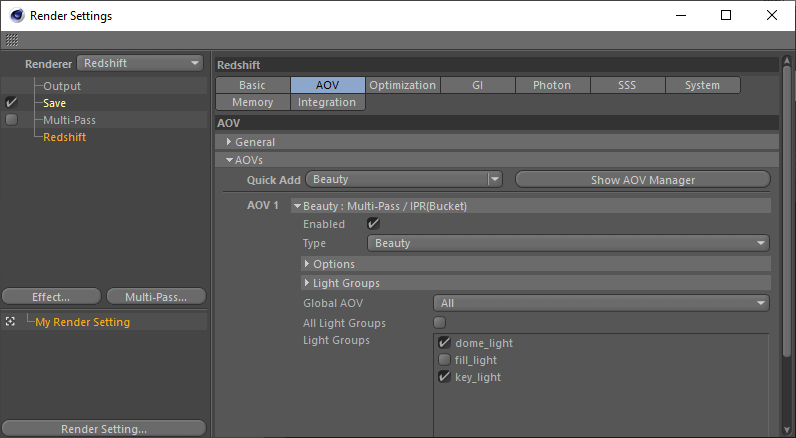Click the scrollbar up arrow
Image resolution: width=796 pixels, height=438 pixels.
click(787, 60)
